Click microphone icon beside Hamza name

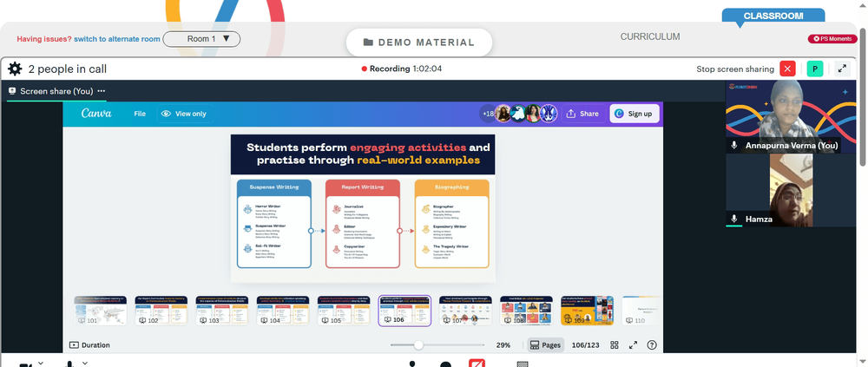pos(734,220)
